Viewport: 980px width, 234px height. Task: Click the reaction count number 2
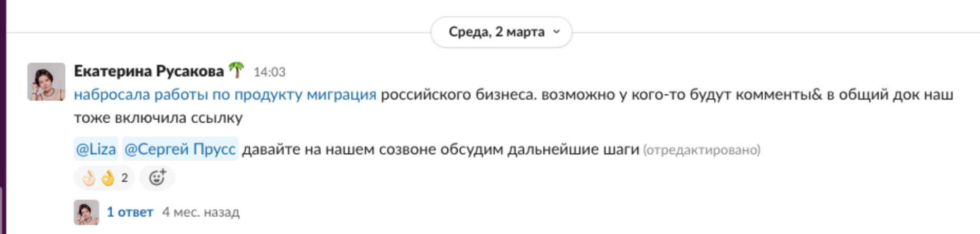click(124, 178)
